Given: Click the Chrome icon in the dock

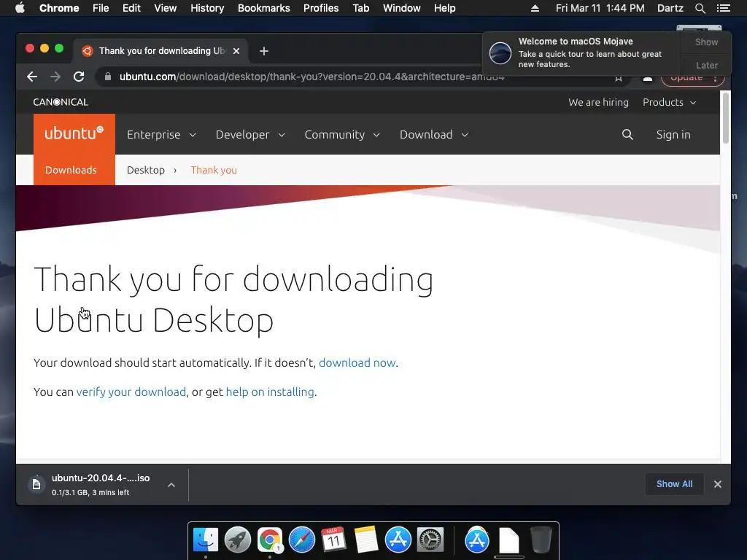Looking at the screenshot, I should [x=270, y=540].
